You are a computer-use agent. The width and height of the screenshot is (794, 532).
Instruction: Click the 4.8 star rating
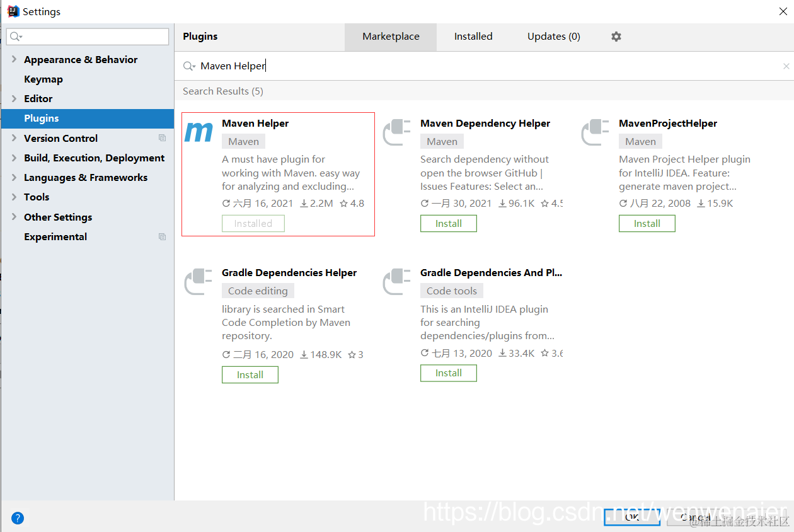pos(352,204)
